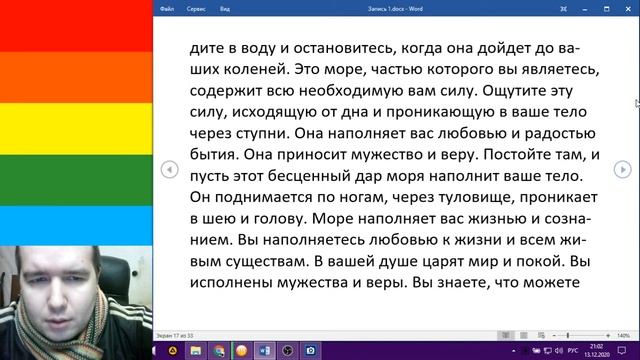Click the zoom in plus button
Image resolution: width=640 pixels, height=360 pixels.
[608, 336]
